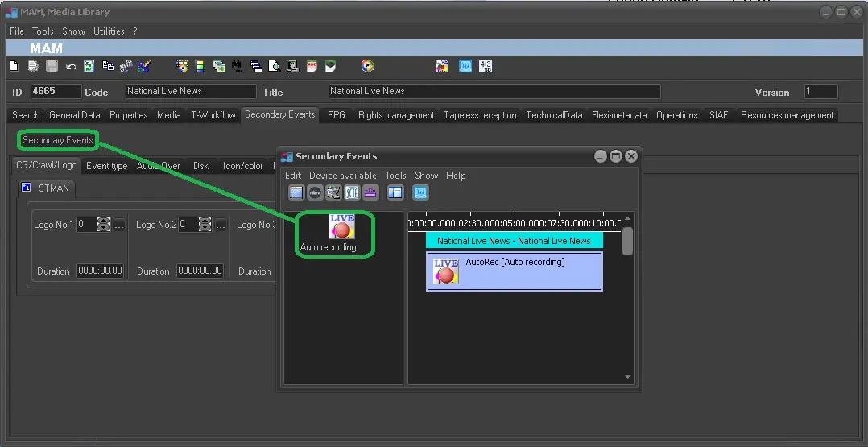Open the Device available menu

342,176
